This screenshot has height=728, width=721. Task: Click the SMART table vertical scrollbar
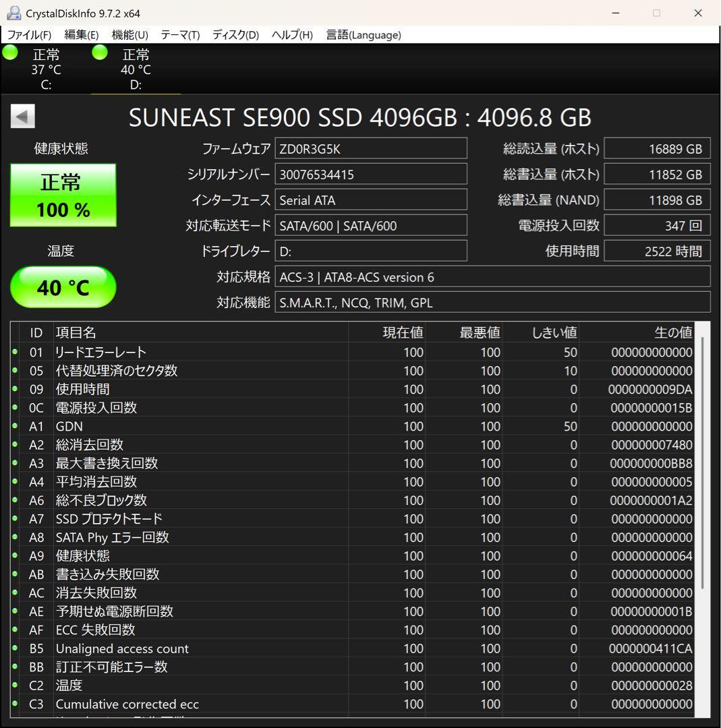point(702,464)
